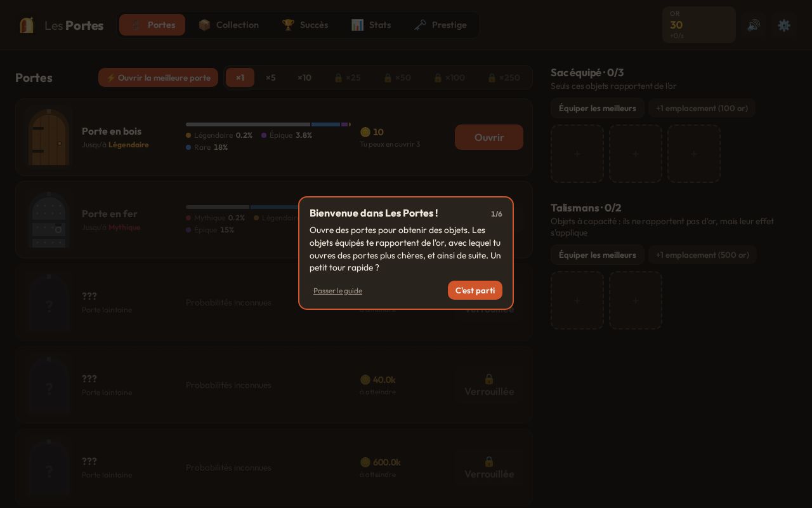The image size is (812, 508).
Task: Click the bar chart icon beside Stats
Action: 358,25
